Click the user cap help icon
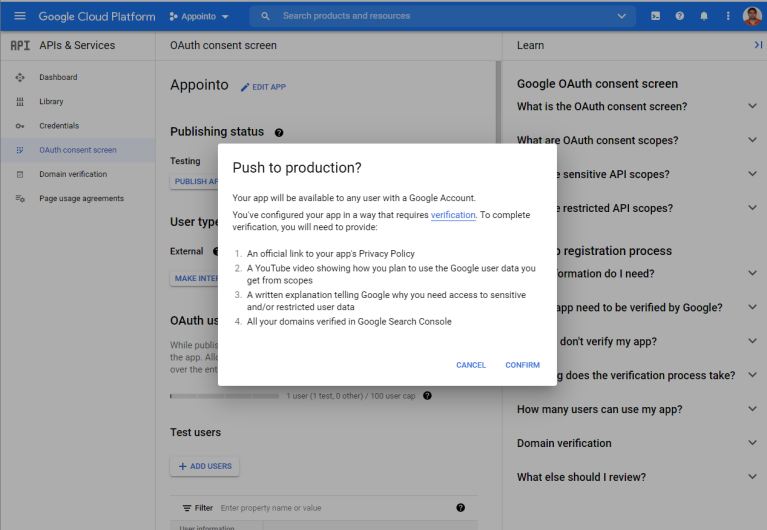This screenshot has width=767, height=530. click(x=427, y=395)
